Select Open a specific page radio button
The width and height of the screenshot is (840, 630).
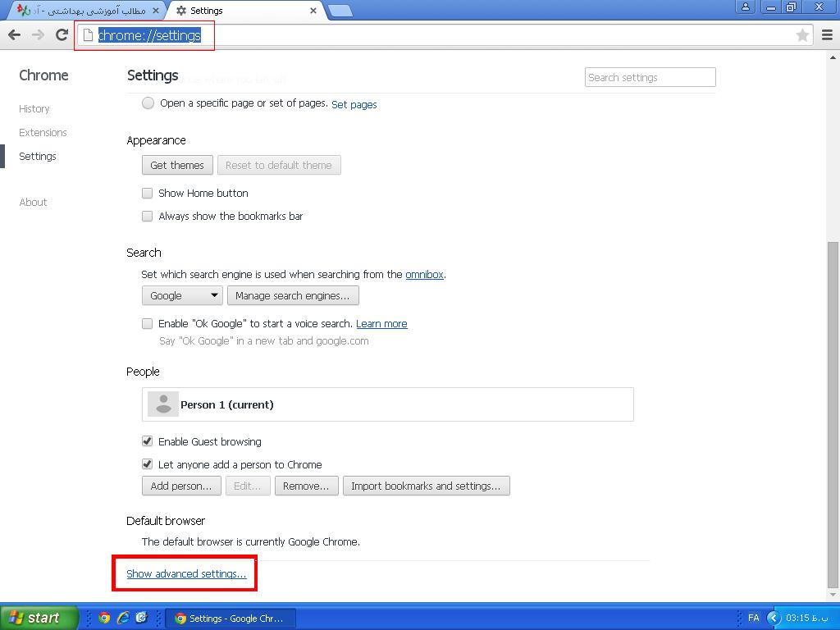(x=148, y=103)
